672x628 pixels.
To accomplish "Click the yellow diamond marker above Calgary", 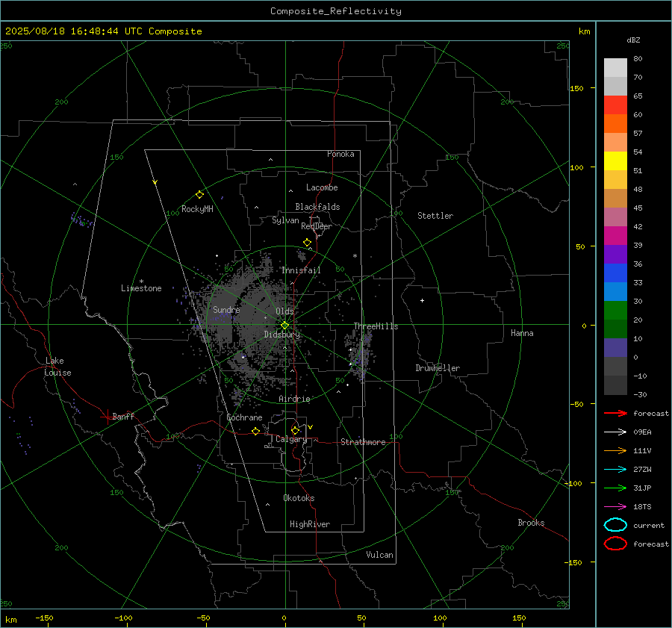I will 295,430.
